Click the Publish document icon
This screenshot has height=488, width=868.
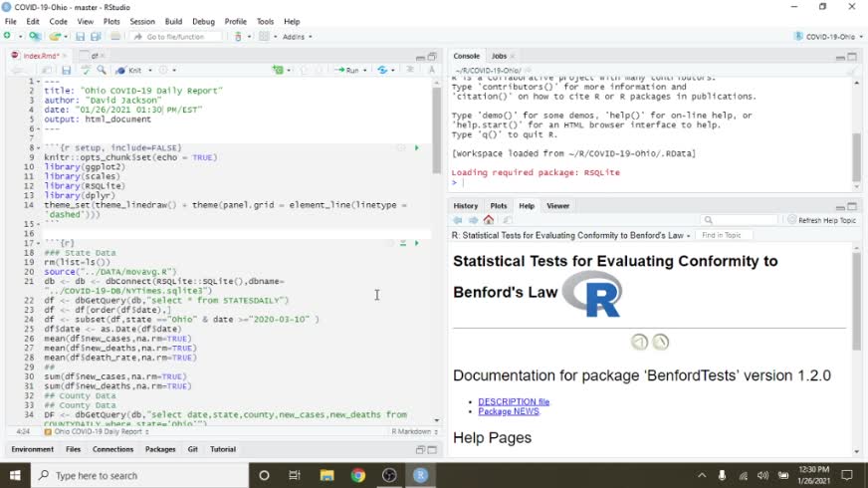coord(382,71)
